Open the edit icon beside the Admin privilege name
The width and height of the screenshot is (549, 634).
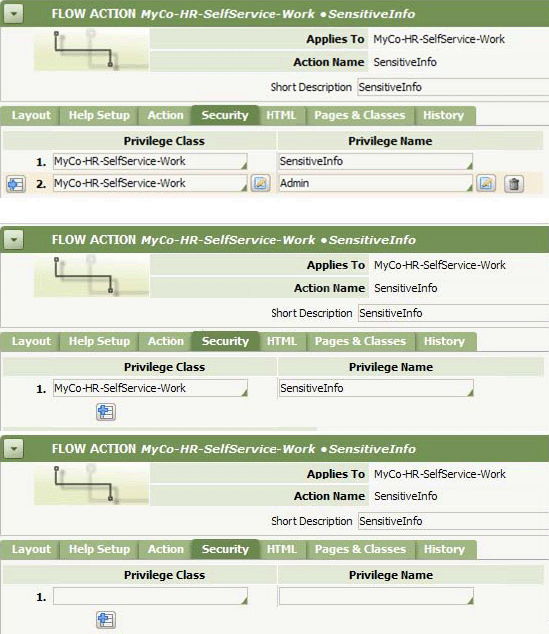pyautogui.click(x=486, y=183)
